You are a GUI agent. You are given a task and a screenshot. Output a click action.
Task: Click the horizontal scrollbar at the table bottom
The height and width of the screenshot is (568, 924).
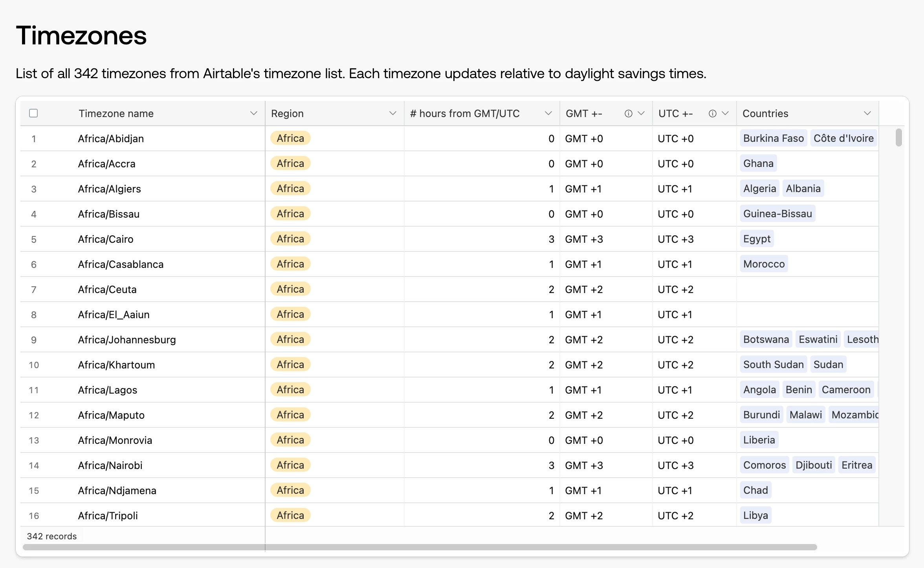pyautogui.click(x=420, y=547)
